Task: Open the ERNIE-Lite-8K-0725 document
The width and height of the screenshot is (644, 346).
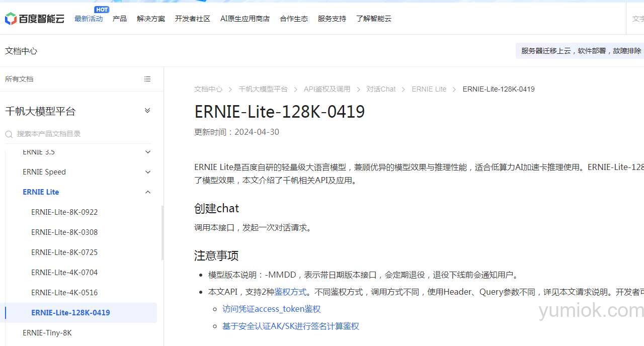Action: tap(64, 252)
